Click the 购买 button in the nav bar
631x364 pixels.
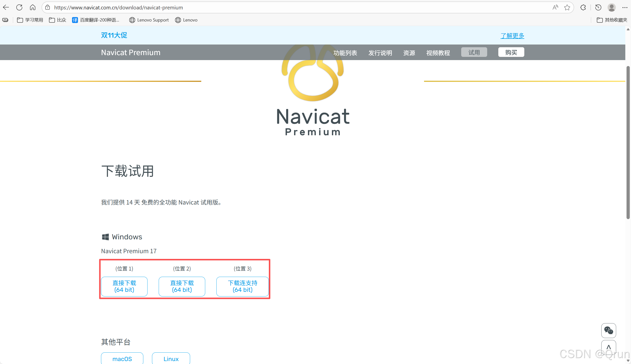pyautogui.click(x=511, y=52)
